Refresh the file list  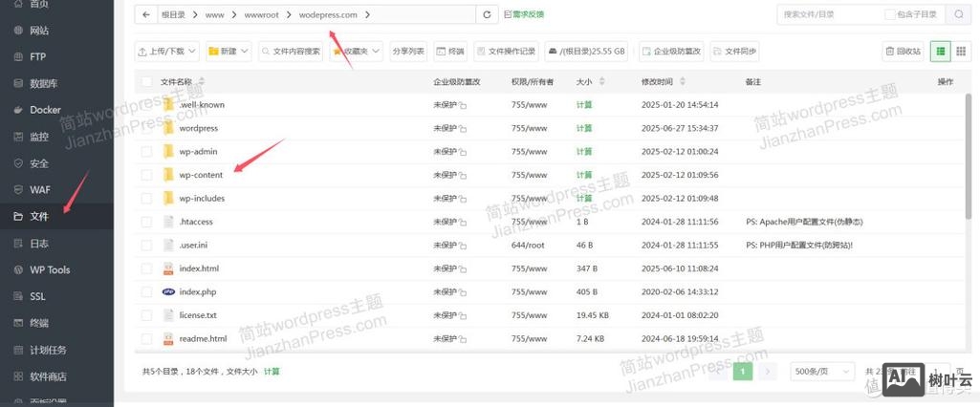[488, 14]
